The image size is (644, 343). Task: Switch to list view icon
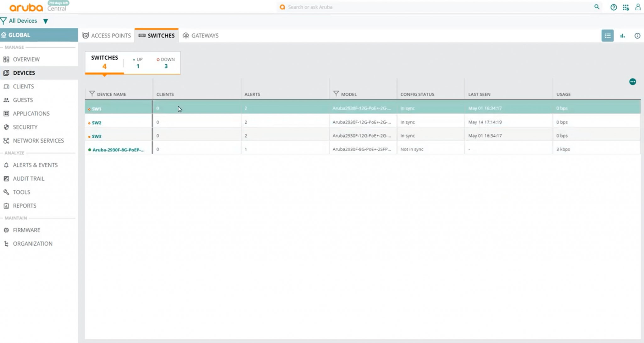(607, 36)
